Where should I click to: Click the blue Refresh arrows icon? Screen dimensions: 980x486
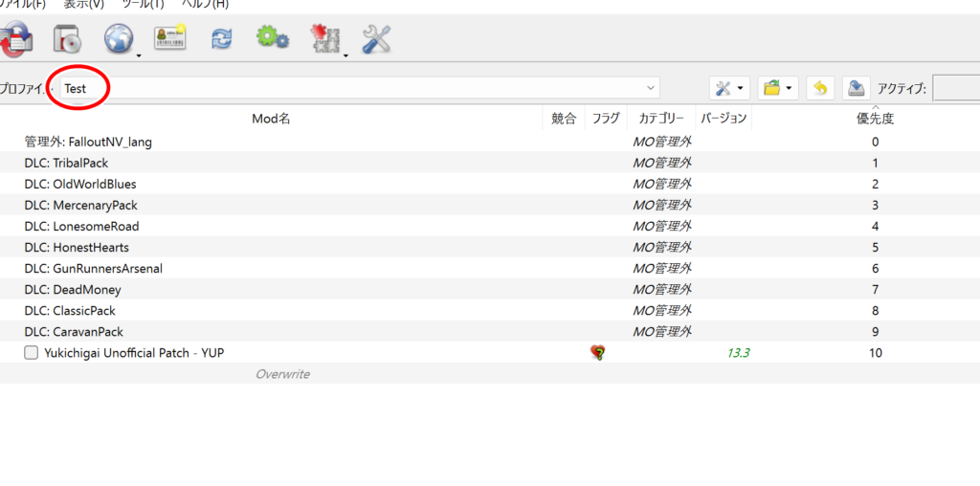click(222, 39)
